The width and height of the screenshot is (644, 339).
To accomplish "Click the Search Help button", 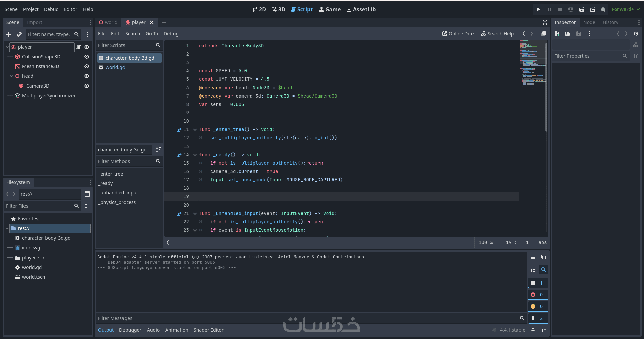I will click(x=497, y=34).
